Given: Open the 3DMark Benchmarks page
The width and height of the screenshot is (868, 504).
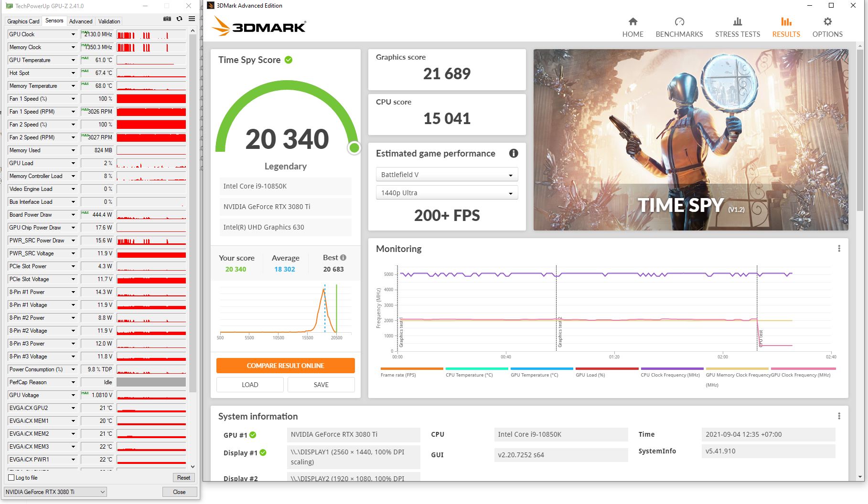Looking at the screenshot, I should click(x=679, y=28).
